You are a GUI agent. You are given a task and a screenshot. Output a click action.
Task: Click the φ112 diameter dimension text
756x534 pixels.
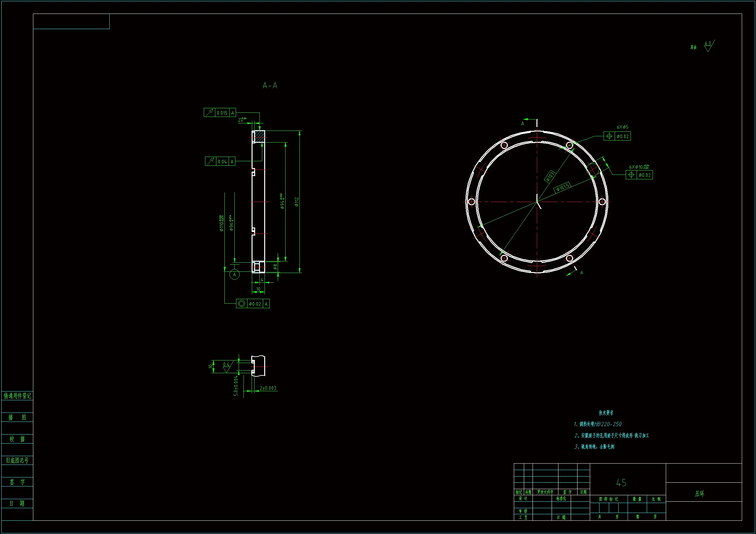[297, 202]
